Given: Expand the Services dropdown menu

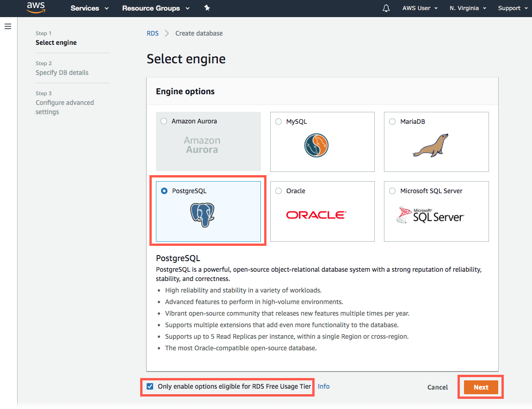Looking at the screenshot, I should (90, 8).
